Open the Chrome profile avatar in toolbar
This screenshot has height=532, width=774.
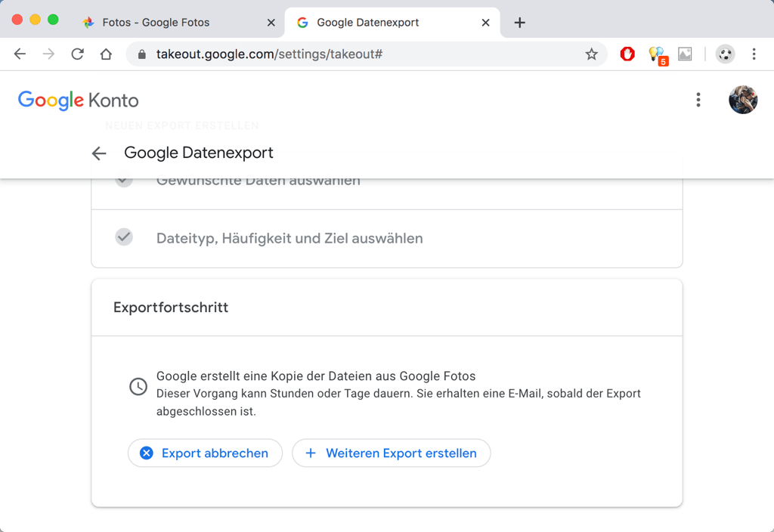point(725,54)
